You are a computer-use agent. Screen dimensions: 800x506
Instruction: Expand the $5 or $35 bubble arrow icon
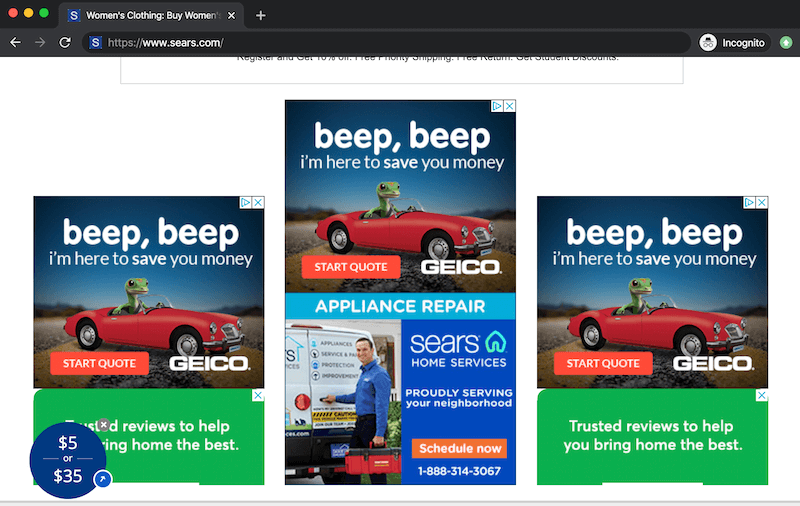[103, 479]
